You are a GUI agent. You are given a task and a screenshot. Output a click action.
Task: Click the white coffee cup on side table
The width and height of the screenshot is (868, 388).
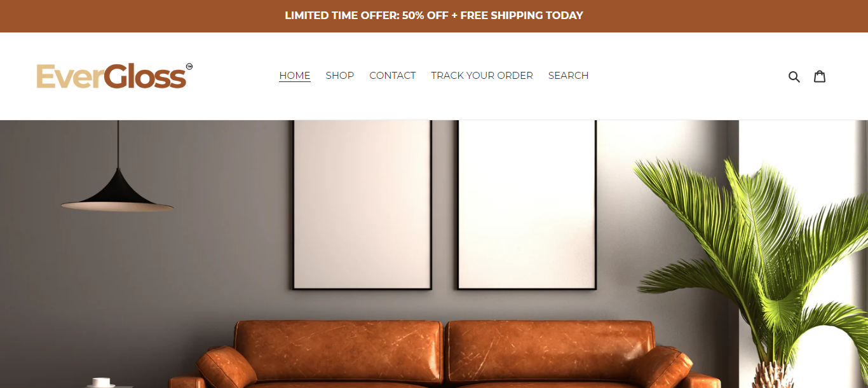(x=100, y=382)
